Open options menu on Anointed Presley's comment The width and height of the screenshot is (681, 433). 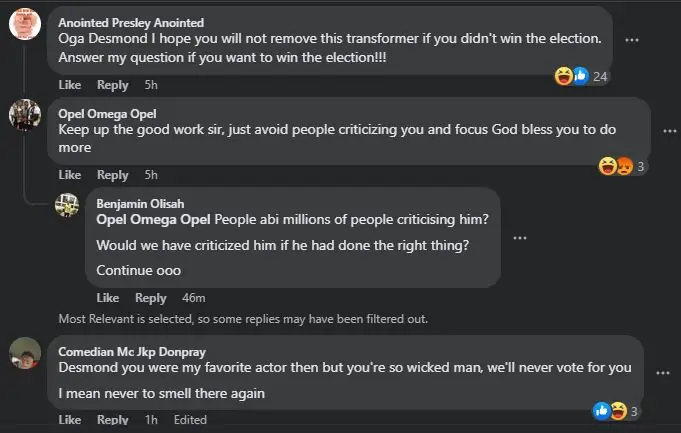[632, 40]
